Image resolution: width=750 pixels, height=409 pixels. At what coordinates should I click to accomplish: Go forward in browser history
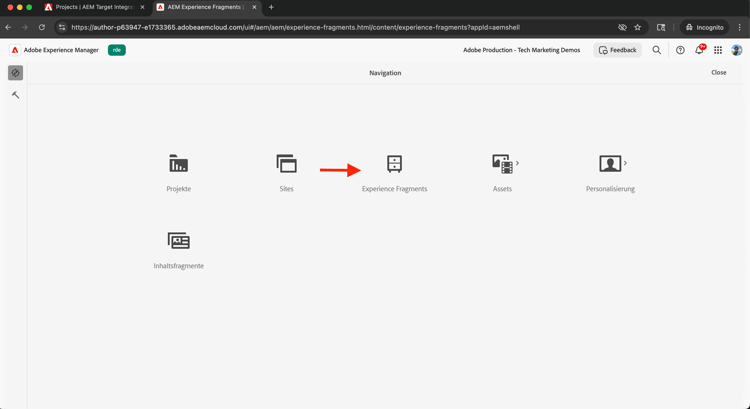click(x=25, y=27)
